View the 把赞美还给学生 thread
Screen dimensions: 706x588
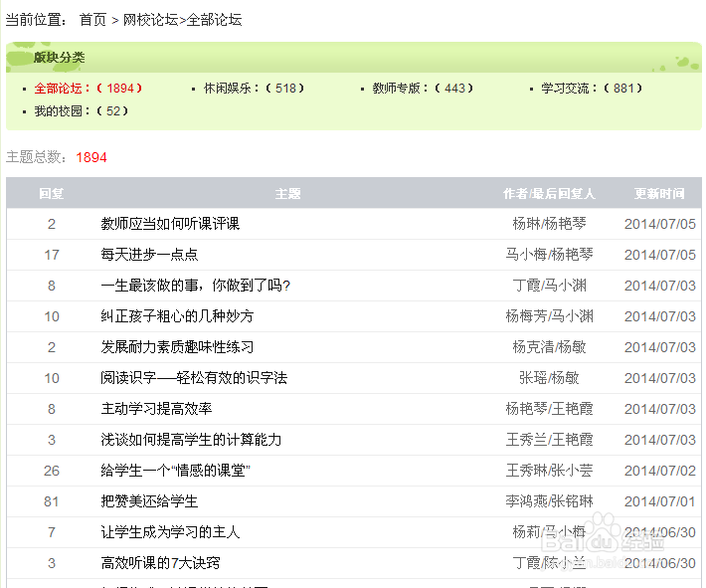click(149, 501)
